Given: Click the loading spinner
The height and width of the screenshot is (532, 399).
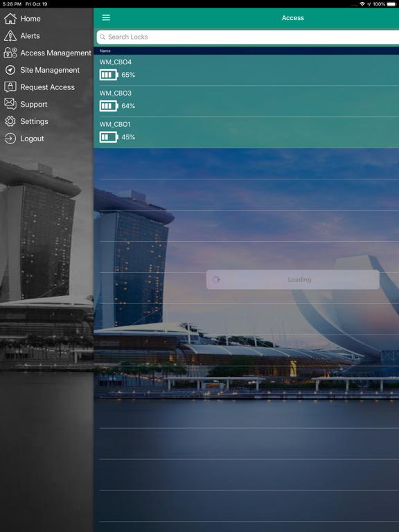Looking at the screenshot, I should point(216,280).
